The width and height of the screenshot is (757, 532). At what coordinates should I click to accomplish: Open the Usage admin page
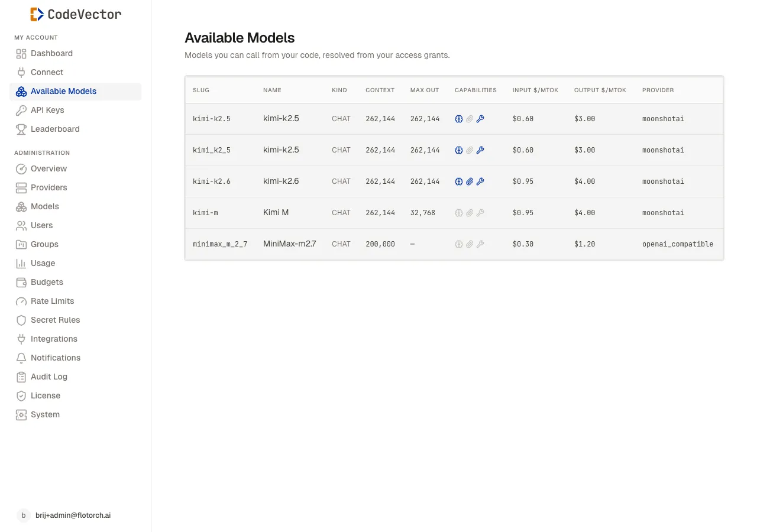pos(75,264)
